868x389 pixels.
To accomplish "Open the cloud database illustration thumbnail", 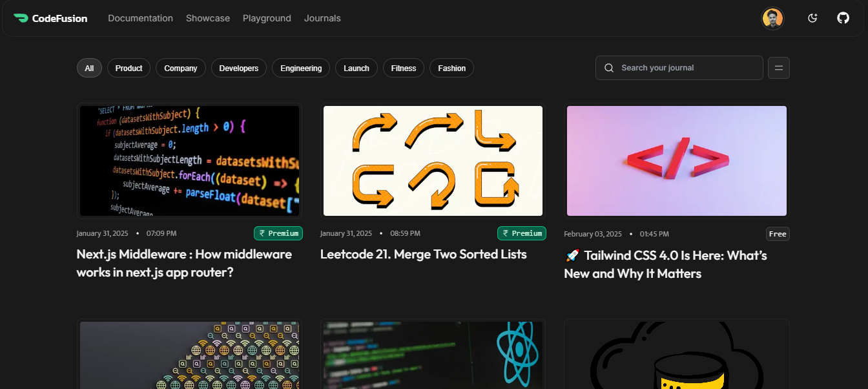I will pyautogui.click(x=677, y=355).
